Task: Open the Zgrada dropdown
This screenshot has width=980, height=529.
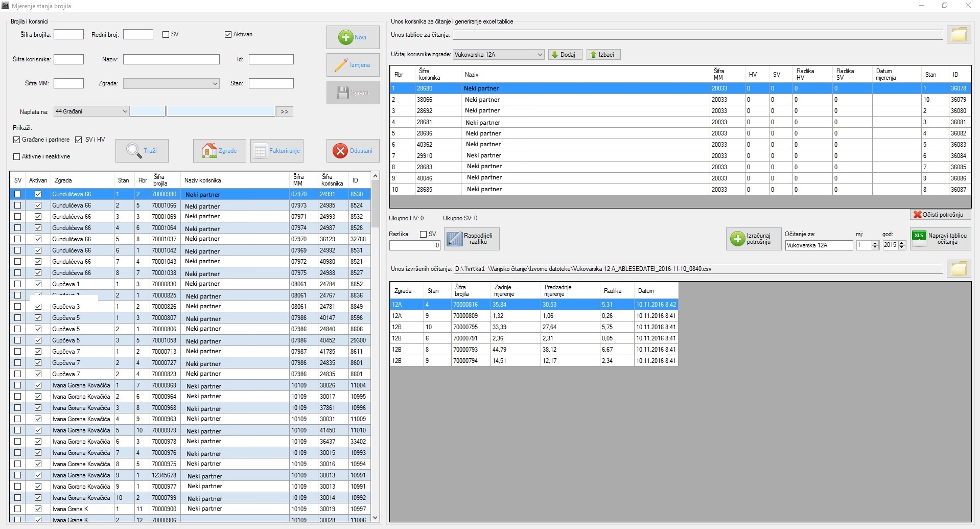Action: click(x=171, y=84)
